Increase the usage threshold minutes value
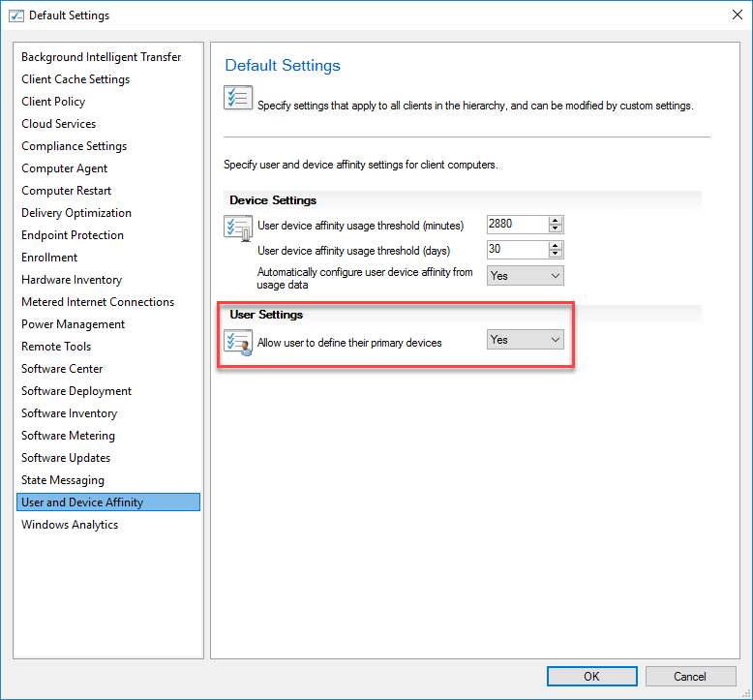 (x=556, y=221)
